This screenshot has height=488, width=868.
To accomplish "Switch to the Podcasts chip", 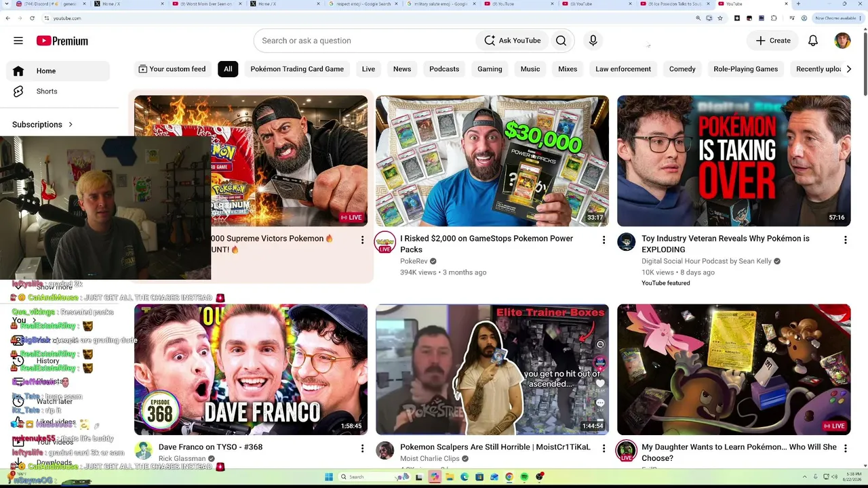I will coord(444,69).
